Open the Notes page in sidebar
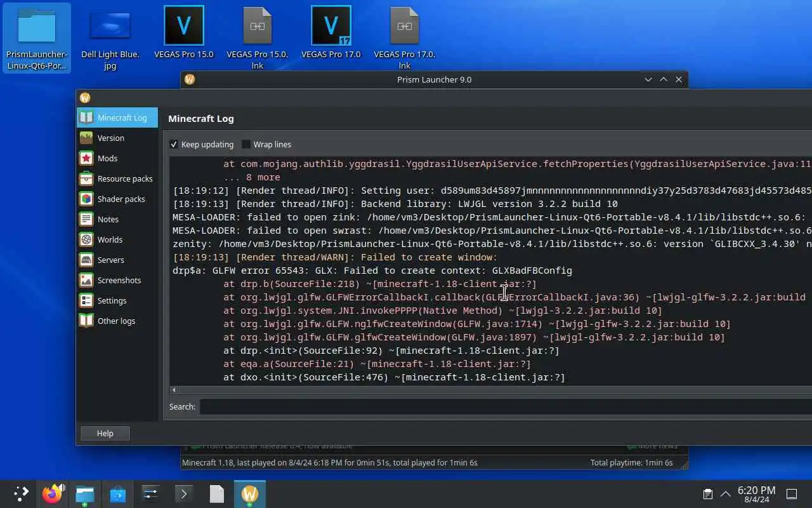This screenshot has height=508, width=812. [x=117, y=219]
